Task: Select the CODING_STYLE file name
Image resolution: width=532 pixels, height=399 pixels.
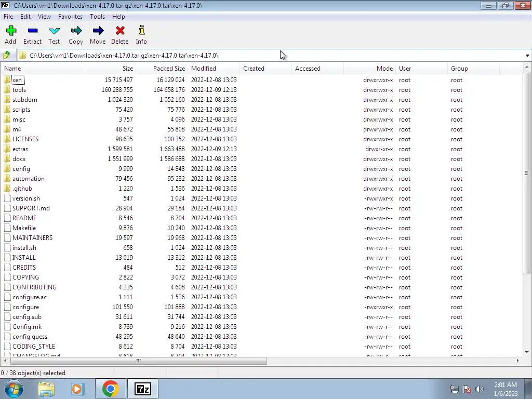Action: click(x=34, y=346)
